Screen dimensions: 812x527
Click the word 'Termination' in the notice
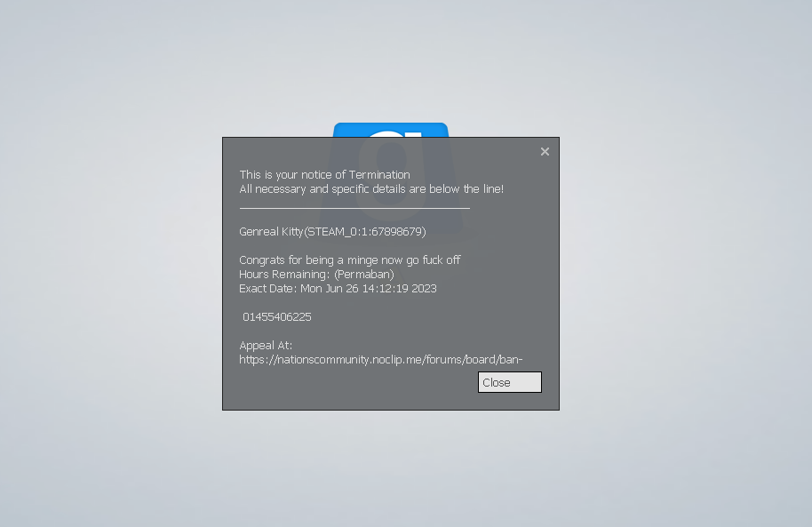tap(379, 175)
